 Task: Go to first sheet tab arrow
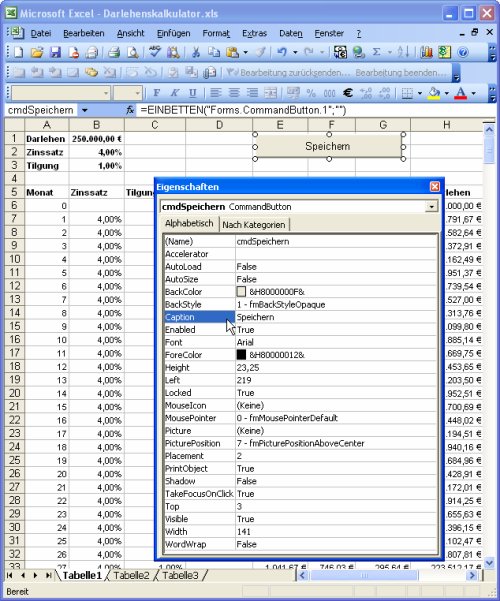pyautogui.click(x=10, y=575)
